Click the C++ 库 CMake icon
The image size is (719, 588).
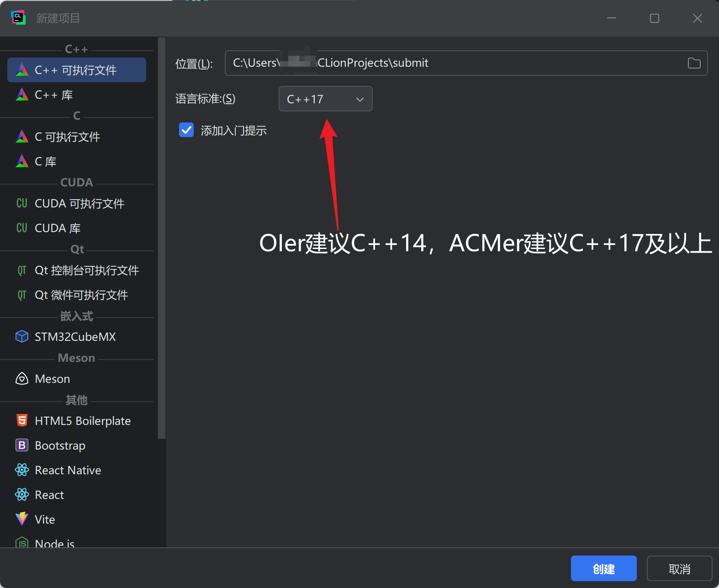pyautogui.click(x=22, y=95)
